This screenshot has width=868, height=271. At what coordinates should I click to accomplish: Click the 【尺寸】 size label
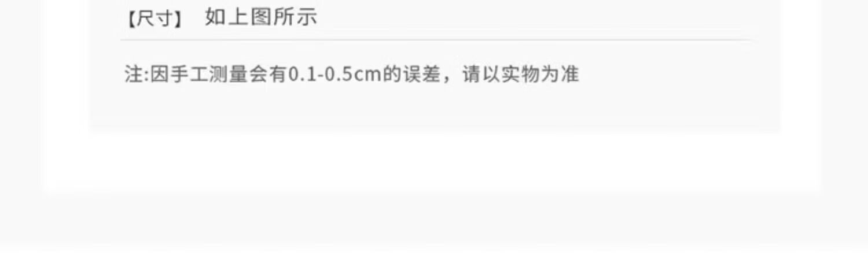[155, 18]
